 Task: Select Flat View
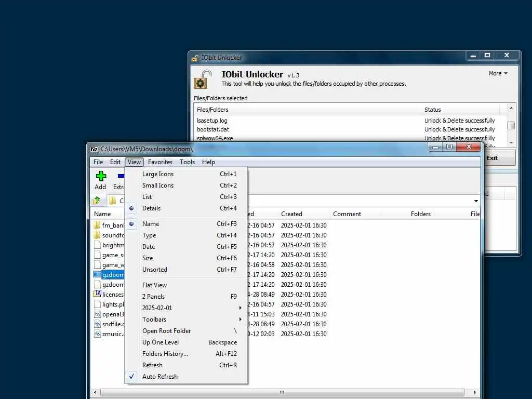click(x=186, y=285)
